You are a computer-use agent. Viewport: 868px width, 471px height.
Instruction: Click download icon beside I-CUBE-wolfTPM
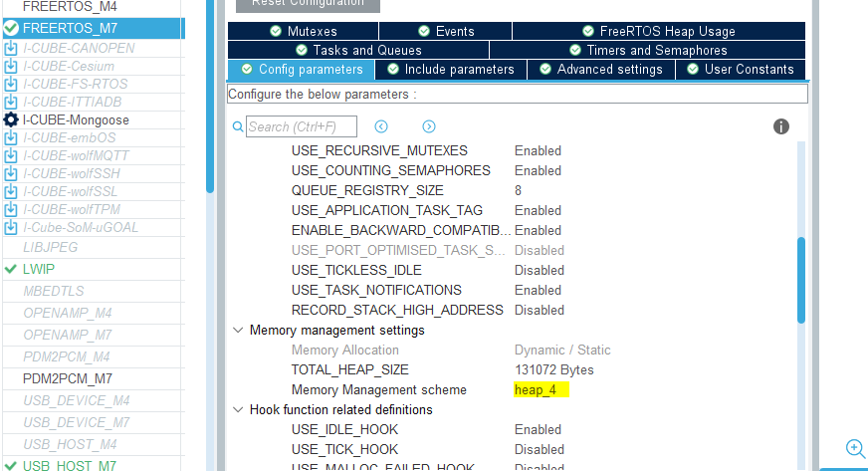click(x=11, y=209)
